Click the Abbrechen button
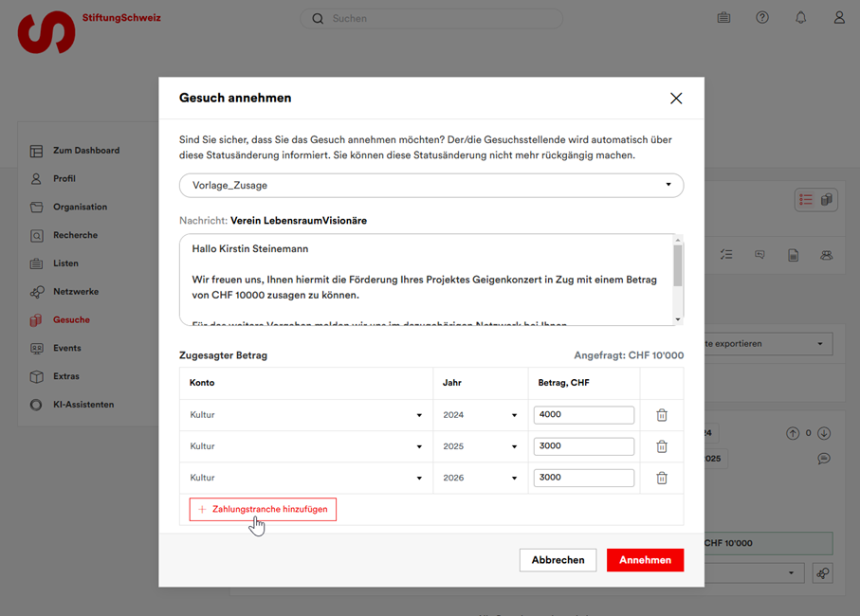The image size is (860, 616). tap(558, 560)
